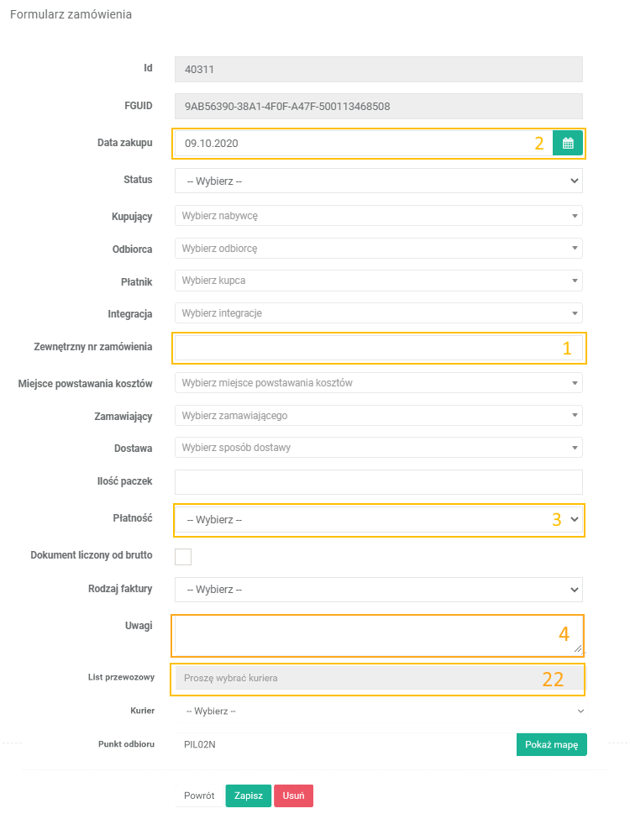
Task: Expand the Kupujący buyer selector
Action: [x=378, y=216]
